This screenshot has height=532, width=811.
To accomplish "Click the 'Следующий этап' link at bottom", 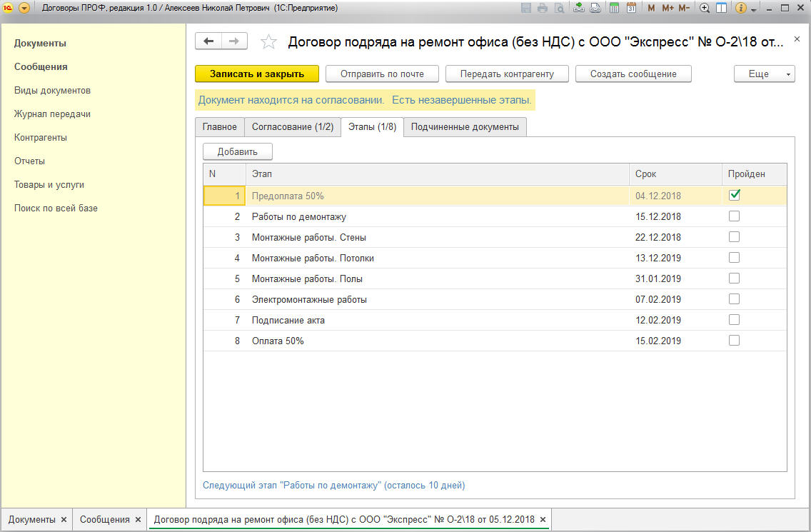I will click(x=333, y=486).
